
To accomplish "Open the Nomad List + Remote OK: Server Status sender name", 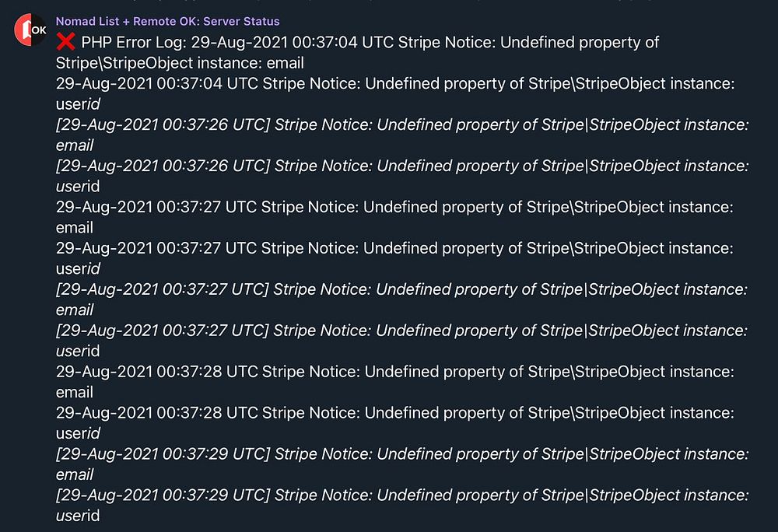I will [x=168, y=21].
